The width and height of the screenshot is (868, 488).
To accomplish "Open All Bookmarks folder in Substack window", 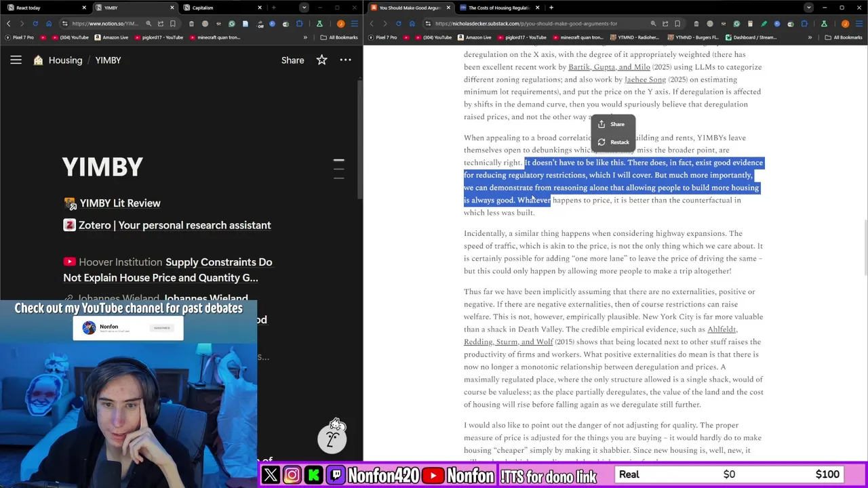I will point(844,37).
